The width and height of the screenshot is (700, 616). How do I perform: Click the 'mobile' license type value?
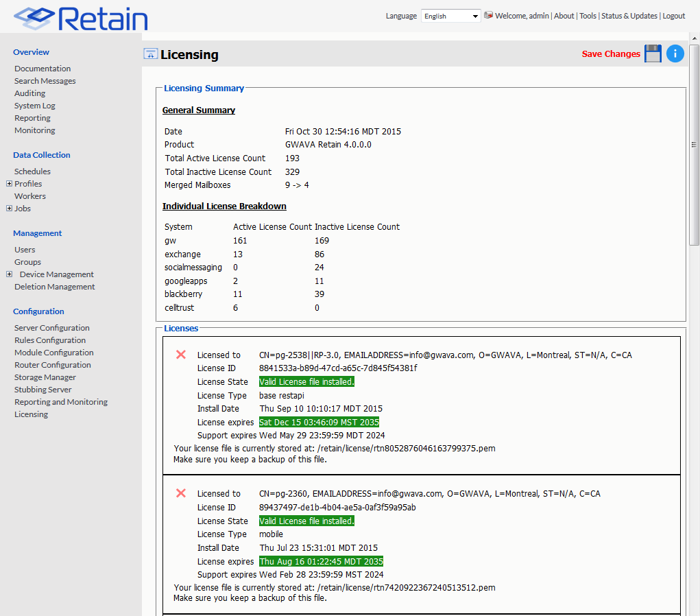pyautogui.click(x=271, y=534)
